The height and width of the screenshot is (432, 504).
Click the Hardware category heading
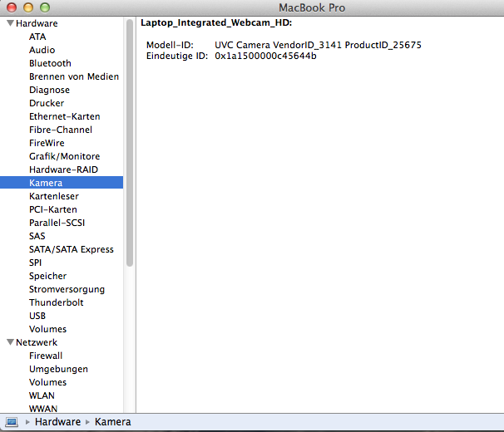[x=37, y=23]
